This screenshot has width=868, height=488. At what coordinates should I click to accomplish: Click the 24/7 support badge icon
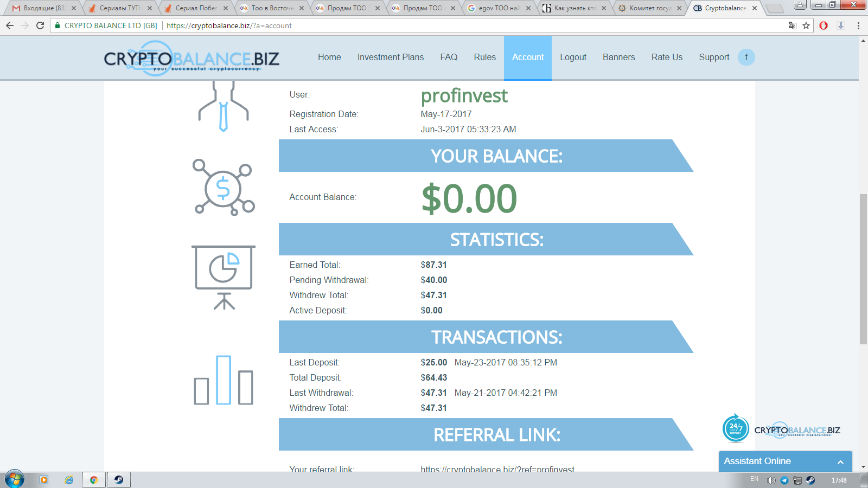[736, 429]
